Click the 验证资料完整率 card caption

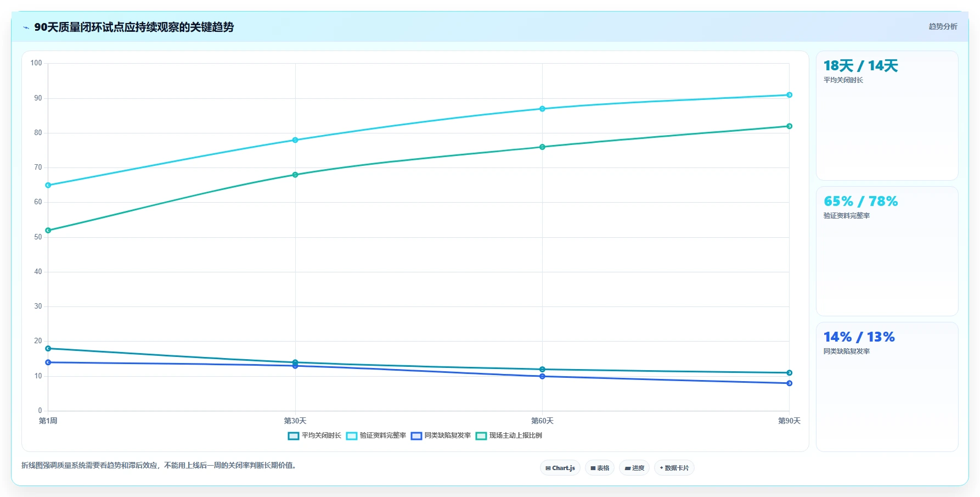[847, 216]
